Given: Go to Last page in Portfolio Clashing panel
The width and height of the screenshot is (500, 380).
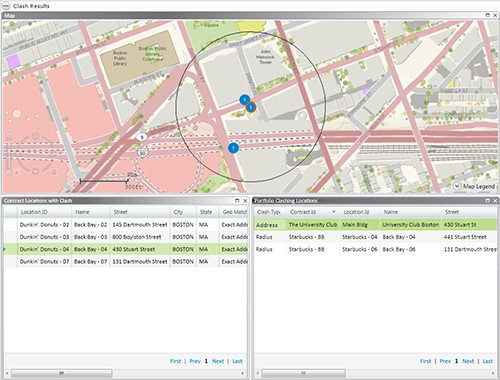Looking at the screenshot, I should click(487, 361).
